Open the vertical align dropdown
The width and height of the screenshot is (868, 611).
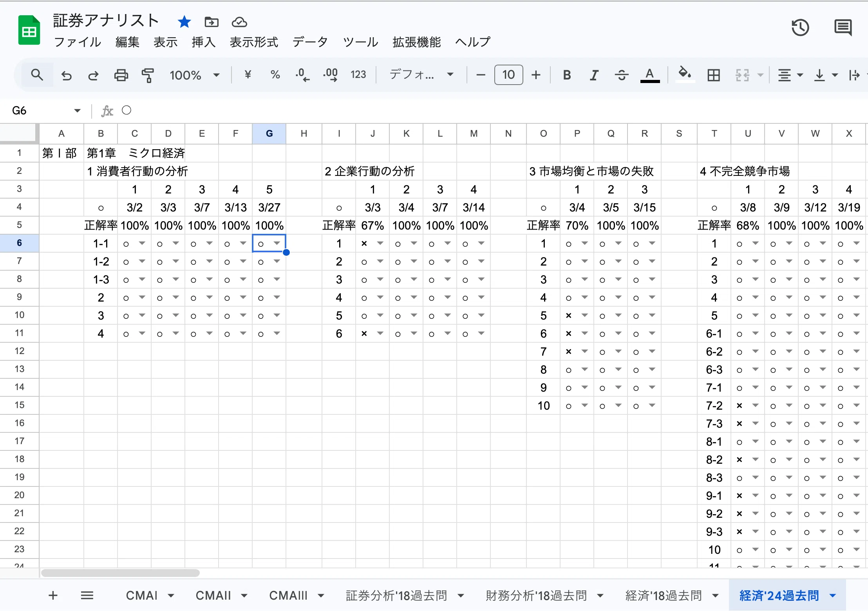click(826, 75)
